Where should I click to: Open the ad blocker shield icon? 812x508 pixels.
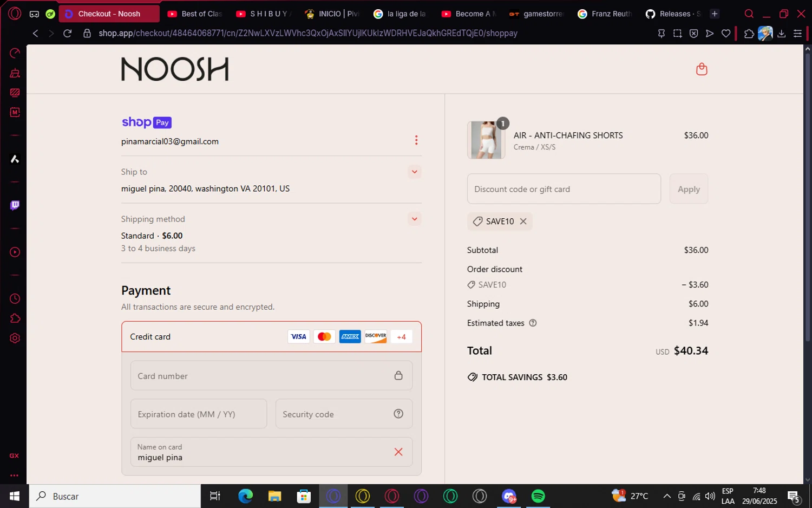[x=693, y=34]
